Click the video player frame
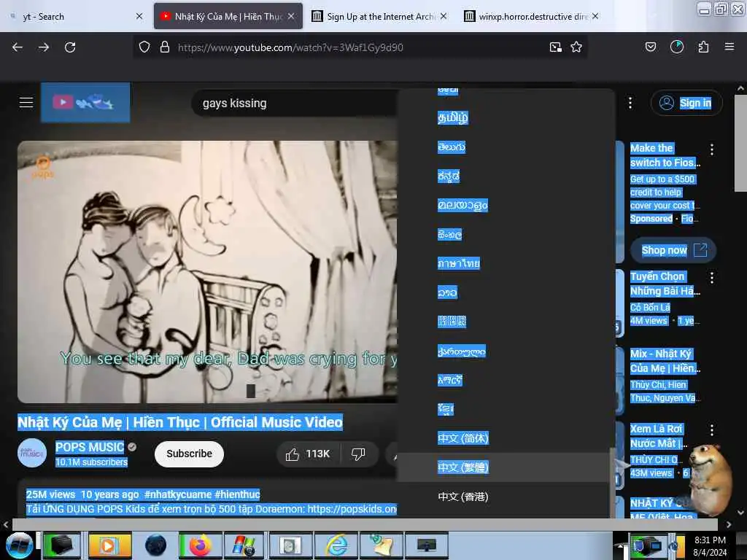This screenshot has width=747, height=560. [x=207, y=271]
